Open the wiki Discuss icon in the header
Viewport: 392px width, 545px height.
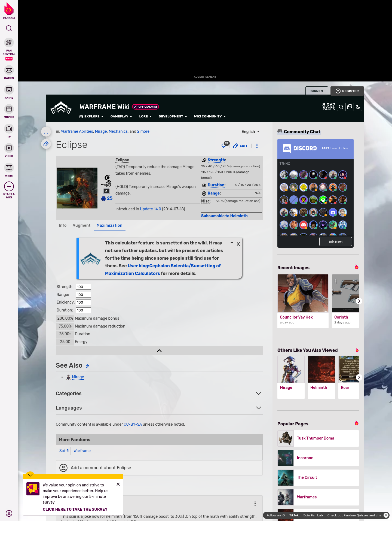pos(350,107)
